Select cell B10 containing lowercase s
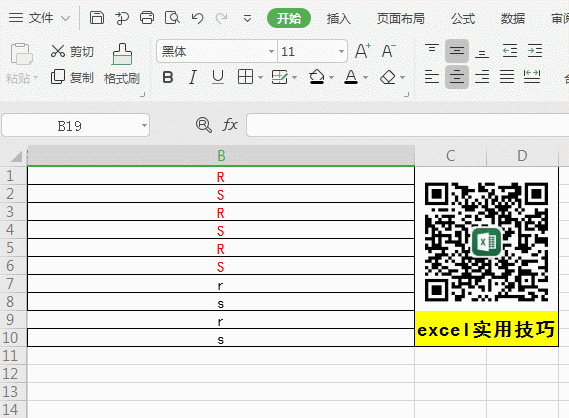The width and height of the screenshot is (569, 418). click(x=221, y=338)
